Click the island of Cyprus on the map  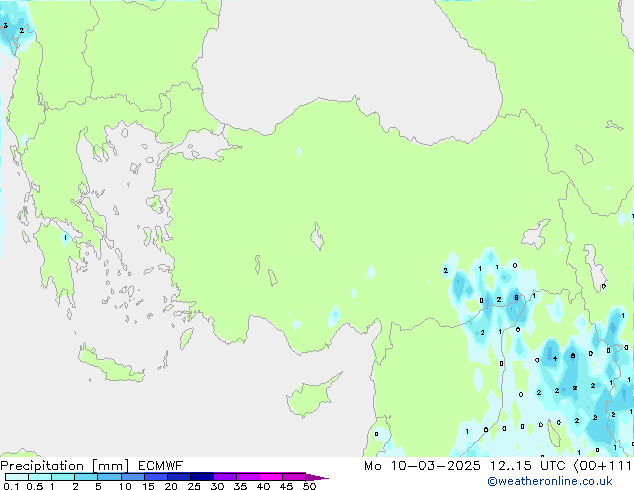(x=311, y=397)
